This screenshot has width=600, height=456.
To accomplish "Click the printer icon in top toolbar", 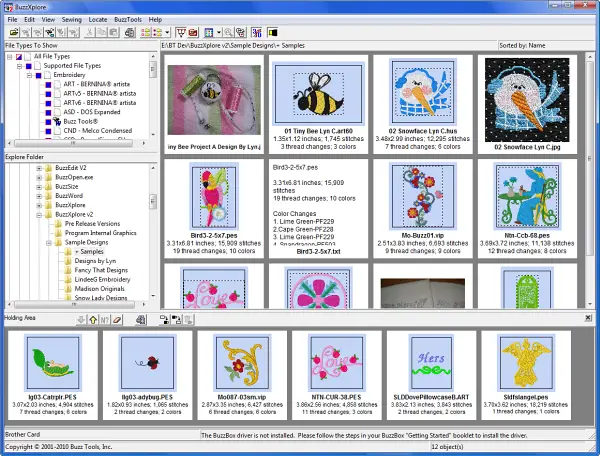I will (130, 33).
